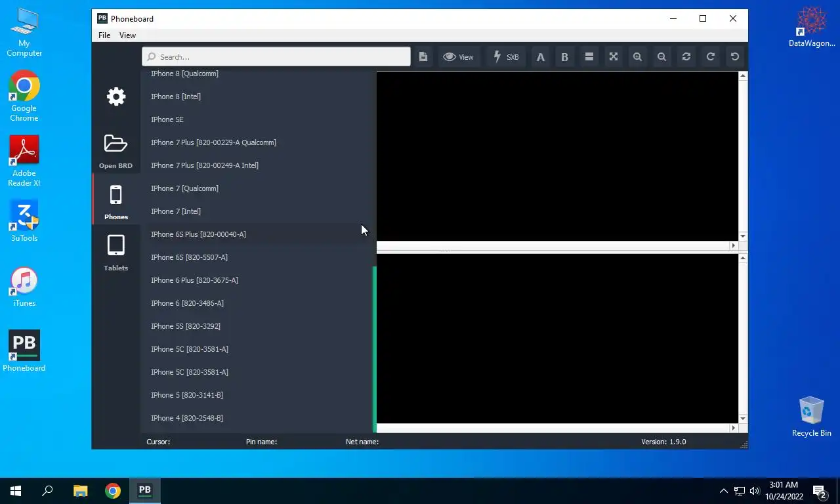Open My Computer desktop icon

[24, 33]
